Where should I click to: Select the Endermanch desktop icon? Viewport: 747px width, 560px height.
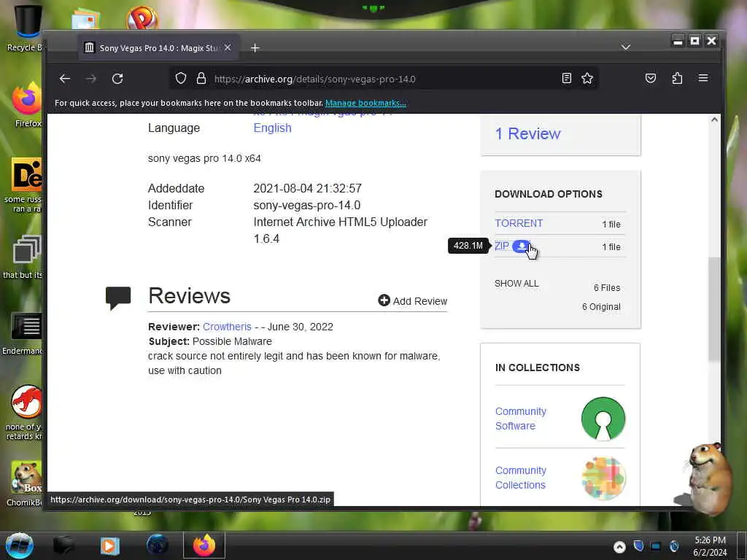tap(23, 333)
